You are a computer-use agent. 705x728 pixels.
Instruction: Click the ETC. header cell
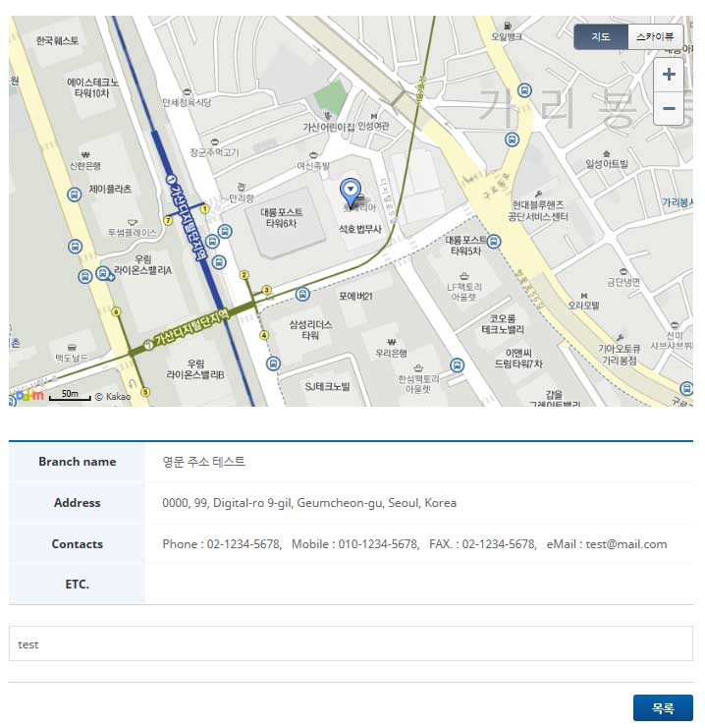(77, 585)
